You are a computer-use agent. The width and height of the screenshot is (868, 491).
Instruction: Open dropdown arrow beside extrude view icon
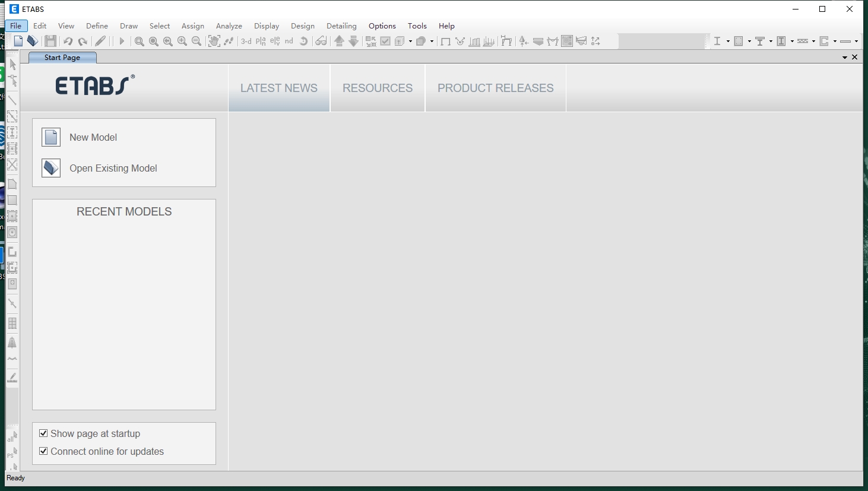(410, 42)
